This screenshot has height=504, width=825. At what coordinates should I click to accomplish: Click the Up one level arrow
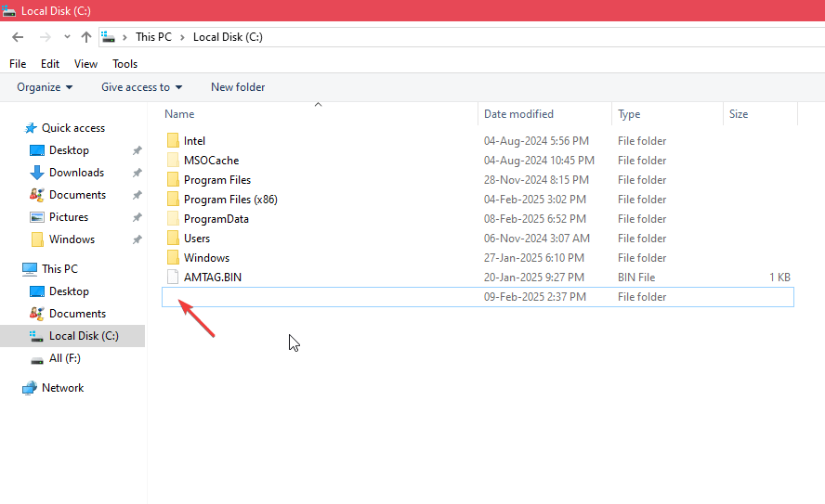[86, 37]
